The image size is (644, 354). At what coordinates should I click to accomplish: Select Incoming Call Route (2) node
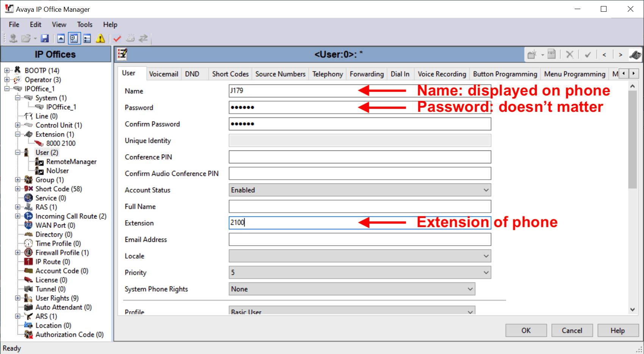(71, 216)
